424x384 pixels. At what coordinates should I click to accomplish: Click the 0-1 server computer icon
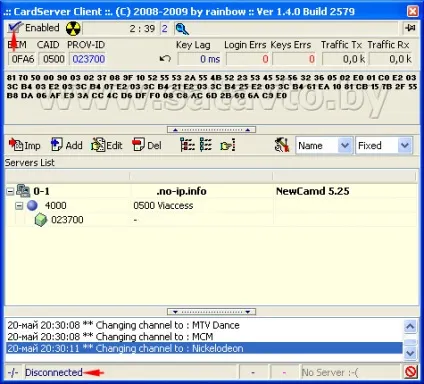click(23, 191)
